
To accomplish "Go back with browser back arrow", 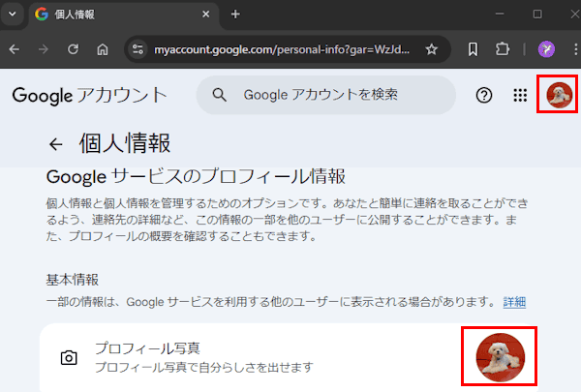I will [15, 49].
